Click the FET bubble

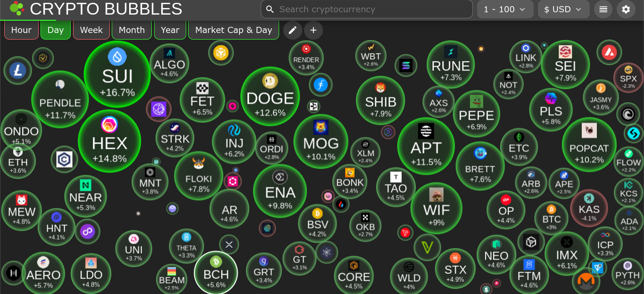tap(202, 99)
